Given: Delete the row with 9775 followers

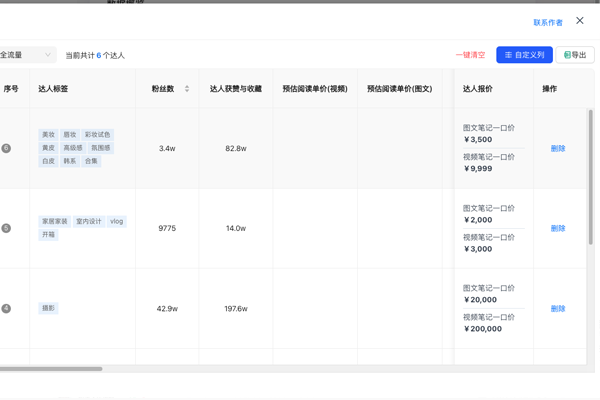Looking at the screenshot, I should [558, 228].
